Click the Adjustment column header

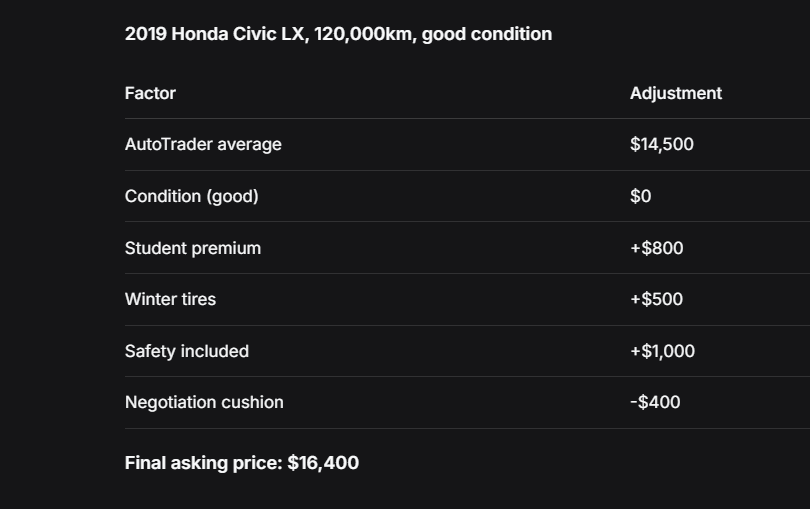675,93
